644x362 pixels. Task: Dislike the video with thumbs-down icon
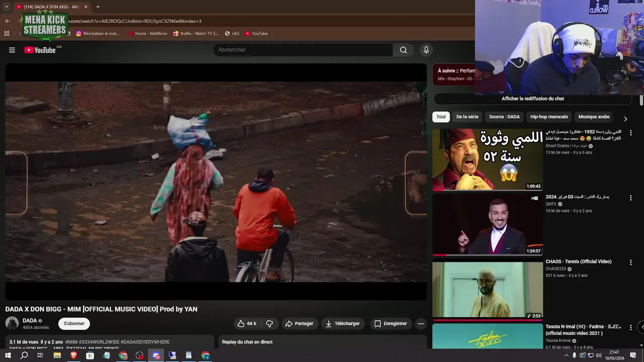[269, 324]
